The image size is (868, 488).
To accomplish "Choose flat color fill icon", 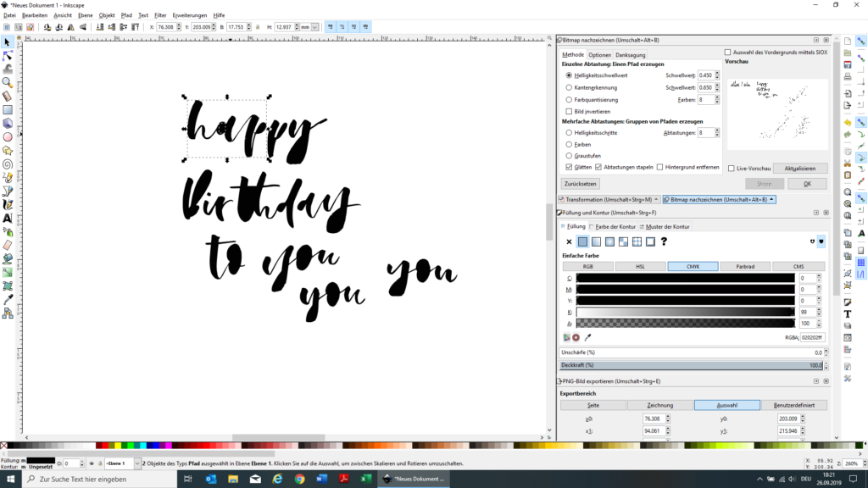I will tap(583, 242).
